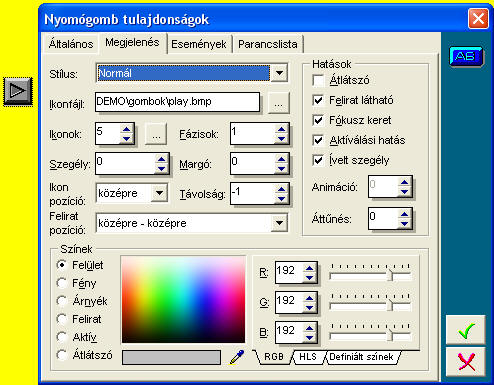This screenshot has height=385, width=494.
Task: Increase the Áttűnés spinner value
Action: click(x=404, y=214)
